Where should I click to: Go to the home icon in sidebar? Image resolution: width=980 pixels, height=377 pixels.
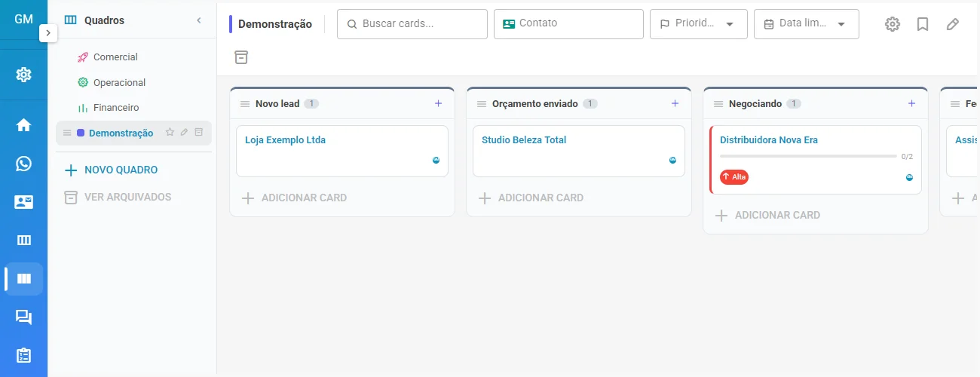tap(23, 125)
